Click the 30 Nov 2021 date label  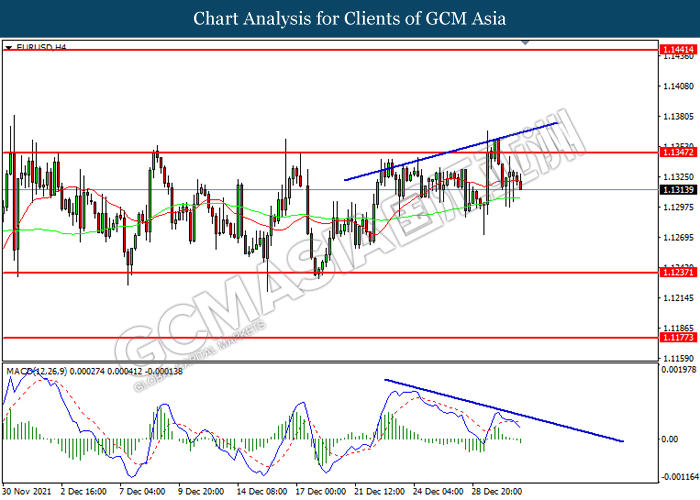(x=27, y=492)
